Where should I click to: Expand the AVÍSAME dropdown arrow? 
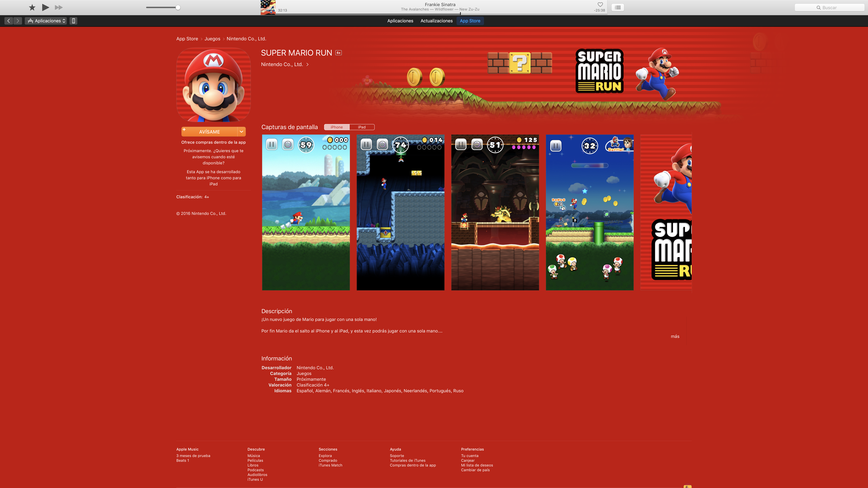tap(242, 132)
